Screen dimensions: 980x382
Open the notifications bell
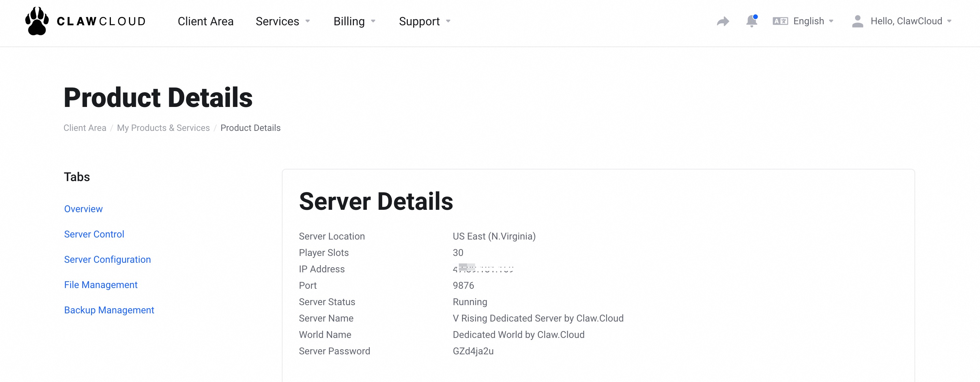point(751,21)
